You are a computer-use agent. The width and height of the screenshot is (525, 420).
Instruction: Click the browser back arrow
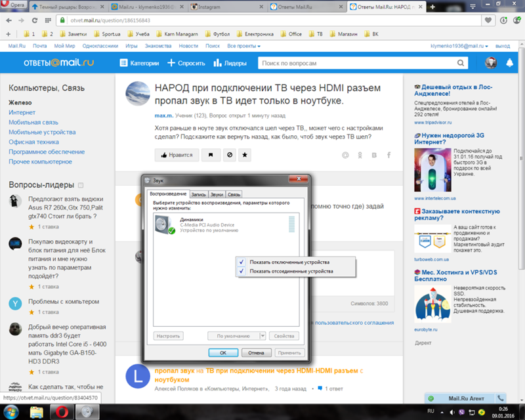click(9, 20)
